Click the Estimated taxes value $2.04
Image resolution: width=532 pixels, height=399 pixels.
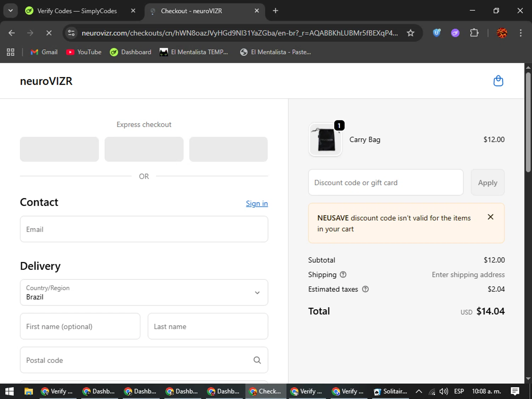pos(496,289)
